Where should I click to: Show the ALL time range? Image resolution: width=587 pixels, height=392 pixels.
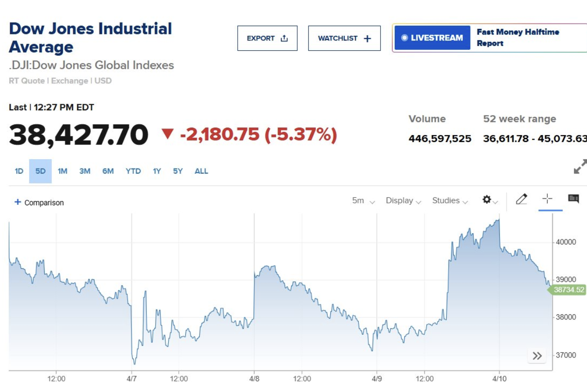(x=201, y=171)
